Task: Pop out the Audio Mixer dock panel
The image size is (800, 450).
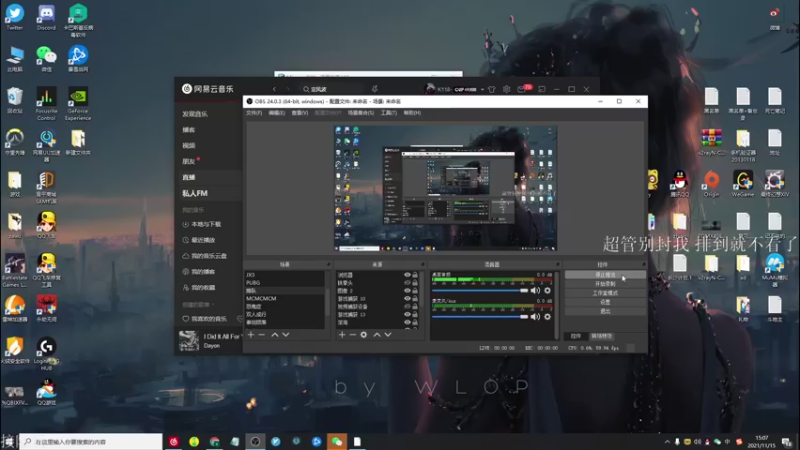Action: tap(557, 264)
